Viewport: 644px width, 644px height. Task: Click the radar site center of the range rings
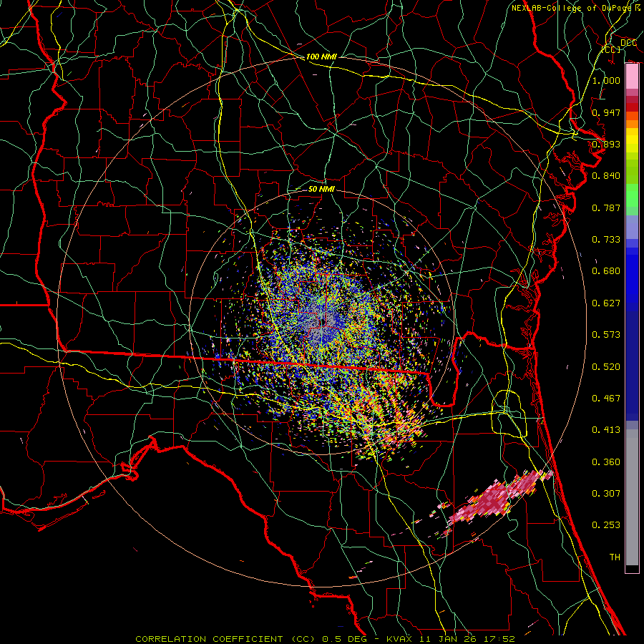point(322,322)
